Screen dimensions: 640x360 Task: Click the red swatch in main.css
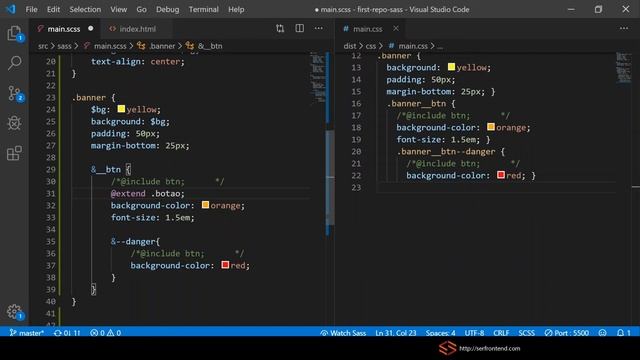pyautogui.click(x=501, y=175)
